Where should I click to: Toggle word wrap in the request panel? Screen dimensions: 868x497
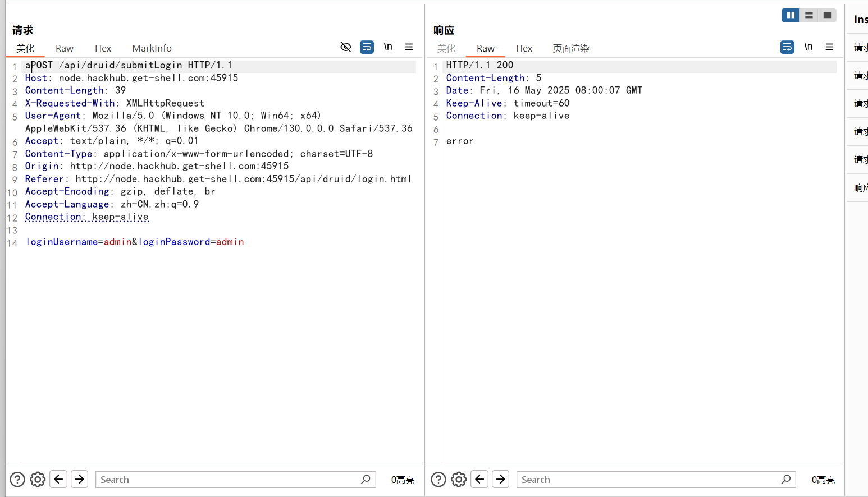point(367,47)
